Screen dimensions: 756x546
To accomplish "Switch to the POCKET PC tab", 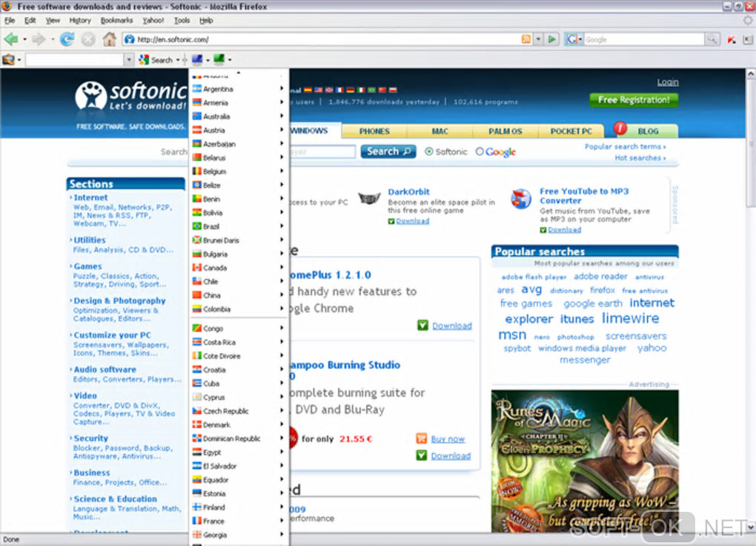I will 571,131.
